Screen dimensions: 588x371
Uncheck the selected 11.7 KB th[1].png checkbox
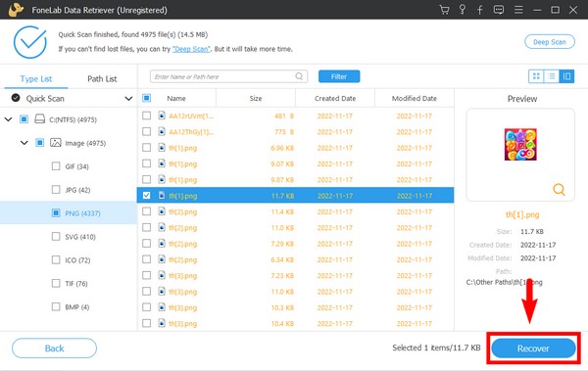146,195
